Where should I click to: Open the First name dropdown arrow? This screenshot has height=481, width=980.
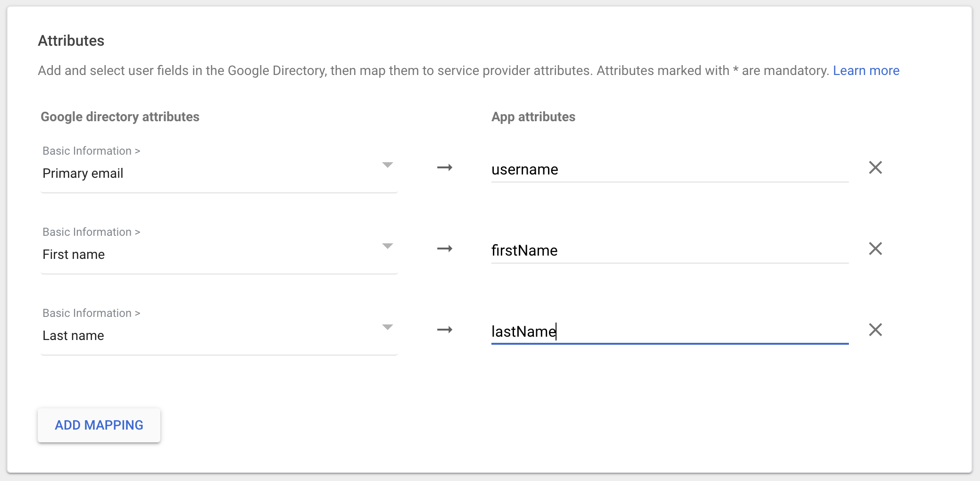(x=387, y=246)
